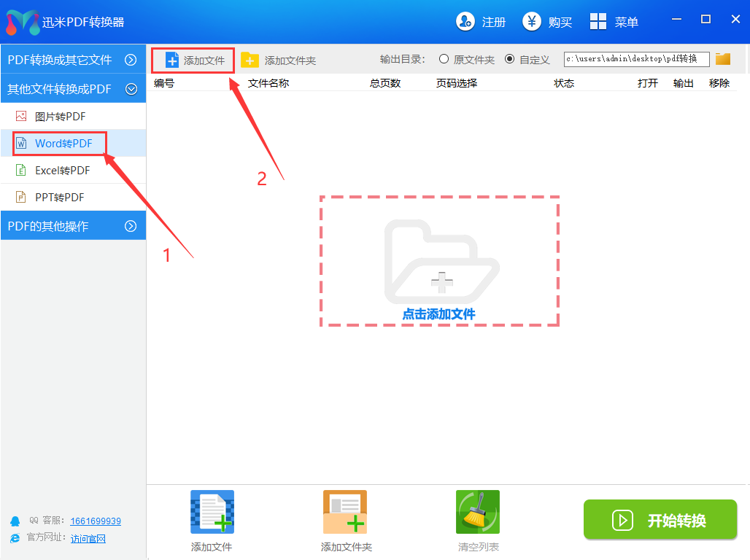Image resolution: width=750 pixels, height=560 pixels.
Task: Click the large add file icon at bottom
Action: [212, 512]
